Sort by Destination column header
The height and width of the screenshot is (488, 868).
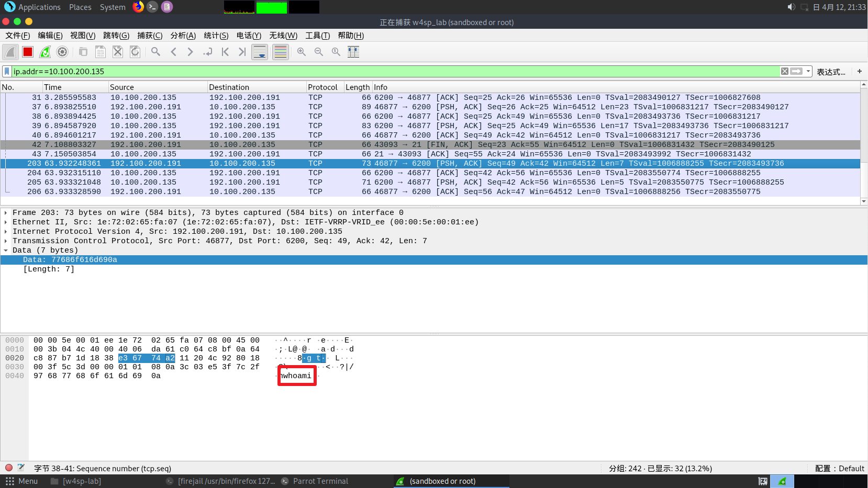point(257,87)
